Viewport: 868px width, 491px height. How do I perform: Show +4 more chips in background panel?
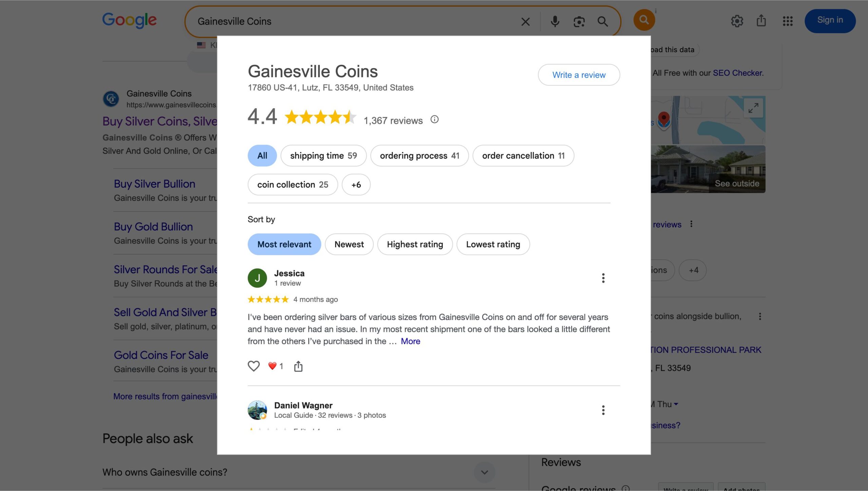click(x=693, y=270)
